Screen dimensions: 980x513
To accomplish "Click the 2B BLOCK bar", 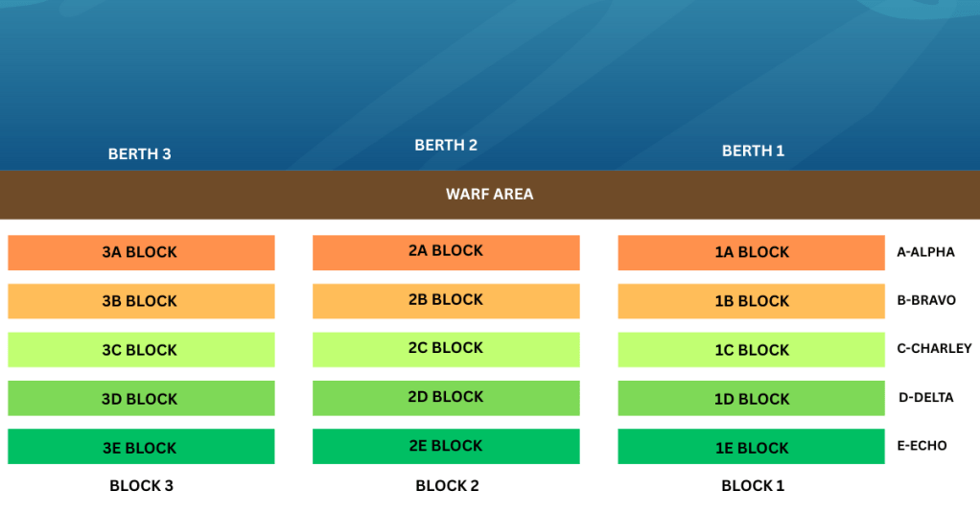I will coord(446,301).
